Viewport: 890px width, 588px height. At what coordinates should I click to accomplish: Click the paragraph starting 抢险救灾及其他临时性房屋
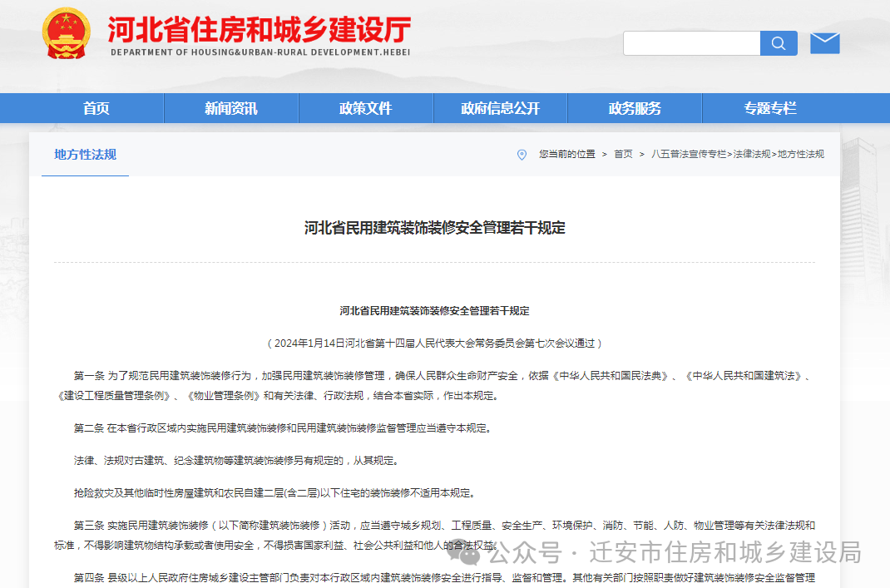pos(274,493)
